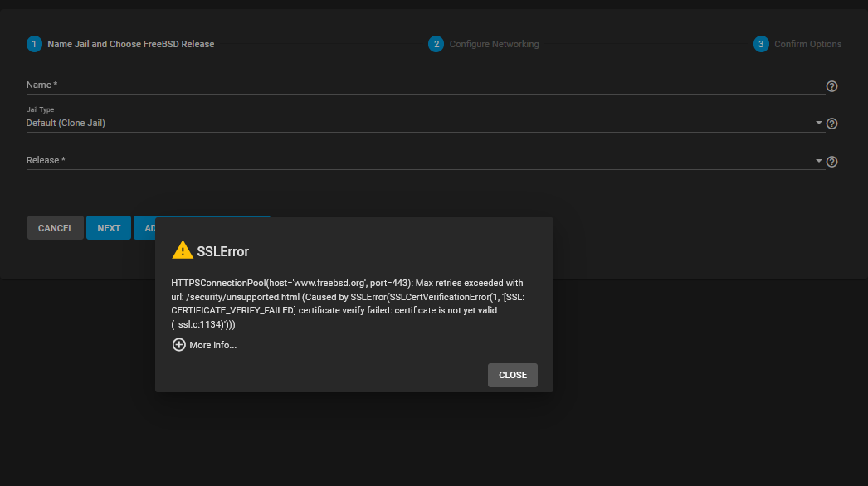Open help for the Name field
Screen dimensions: 868x486
pyautogui.click(x=831, y=86)
